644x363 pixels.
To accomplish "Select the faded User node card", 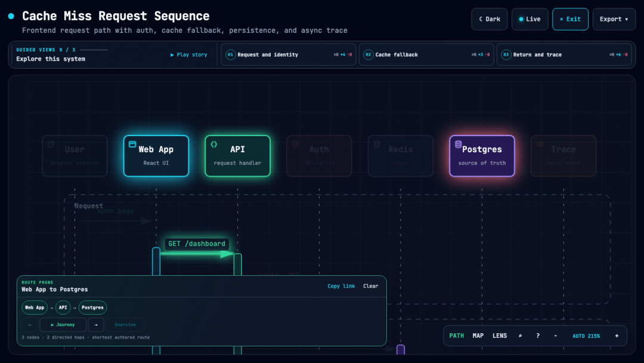I will pyautogui.click(x=75, y=156).
